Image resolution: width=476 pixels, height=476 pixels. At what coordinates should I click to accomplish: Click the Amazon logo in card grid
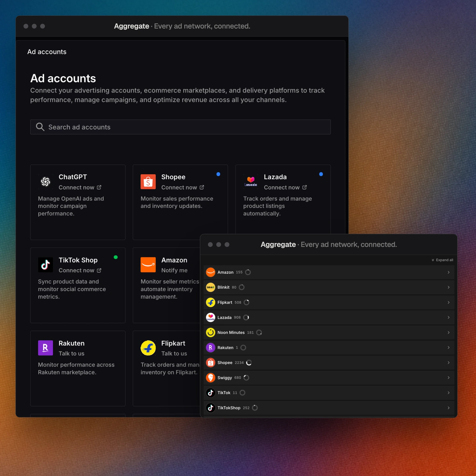tap(148, 265)
